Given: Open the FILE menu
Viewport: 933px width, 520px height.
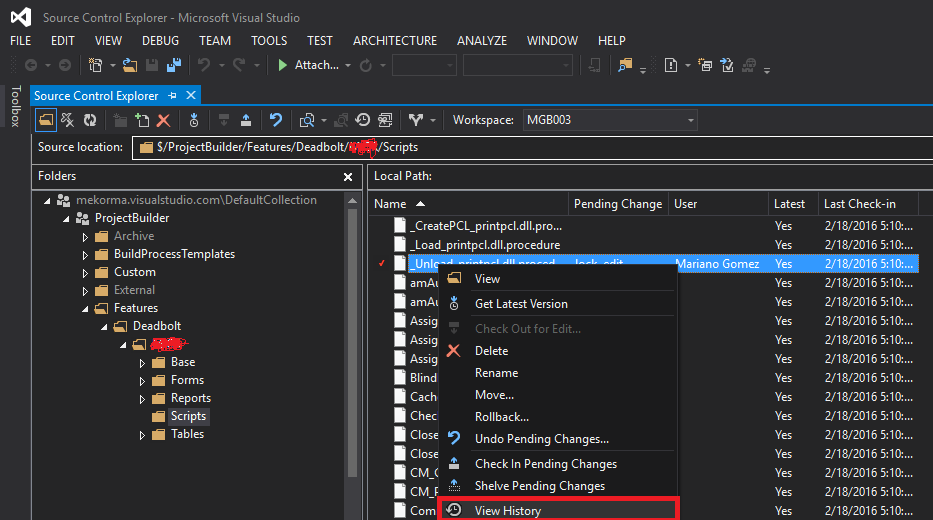Looking at the screenshot, I should tap(20, 40).
